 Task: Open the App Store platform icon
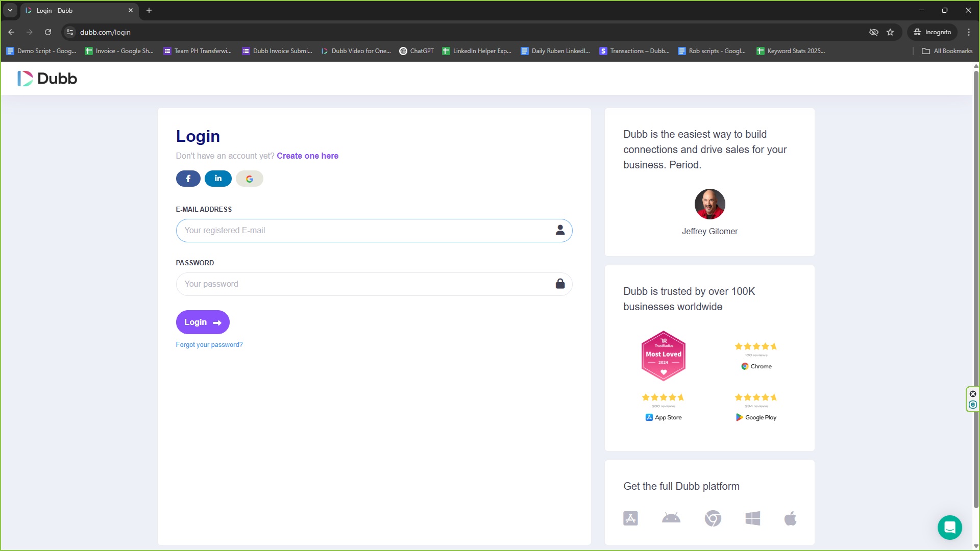click(630, 518)
